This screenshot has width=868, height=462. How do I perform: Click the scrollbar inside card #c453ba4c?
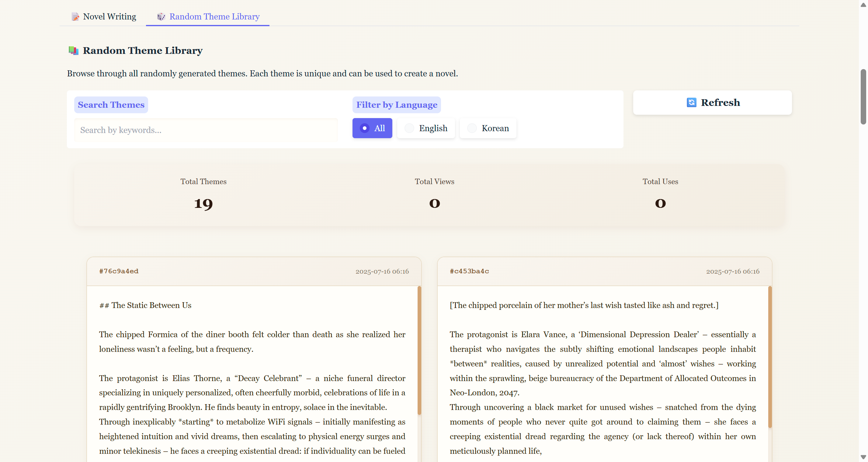point(769,357)
